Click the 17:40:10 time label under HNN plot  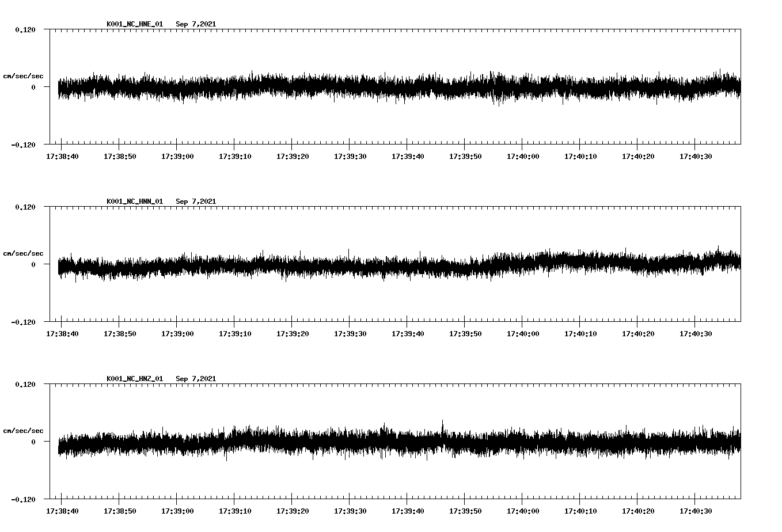pyautogui.click(x=580, y=334)
